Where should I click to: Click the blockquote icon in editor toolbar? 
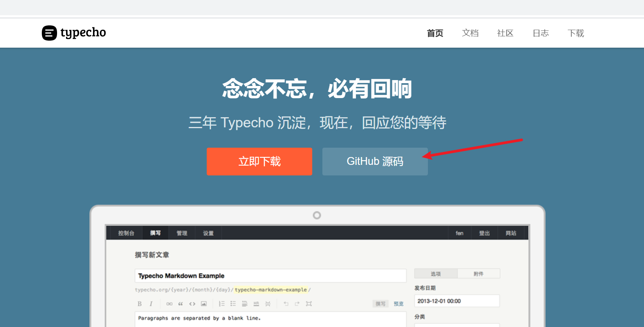click(x=181, y=304)
